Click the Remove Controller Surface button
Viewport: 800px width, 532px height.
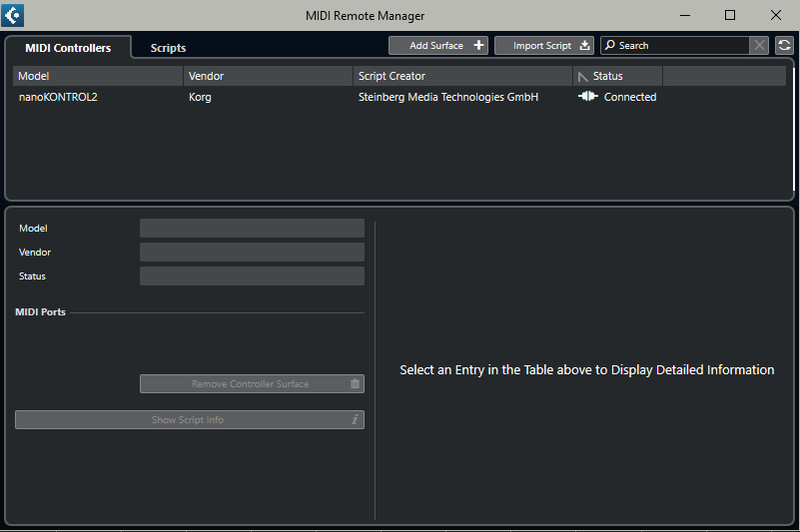pos(252,383)
